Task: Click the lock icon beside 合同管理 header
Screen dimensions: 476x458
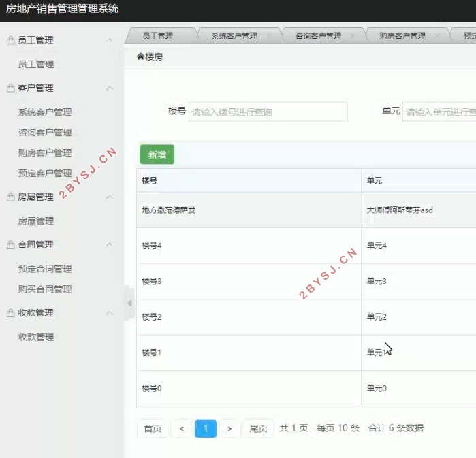Action: (11, 244)
